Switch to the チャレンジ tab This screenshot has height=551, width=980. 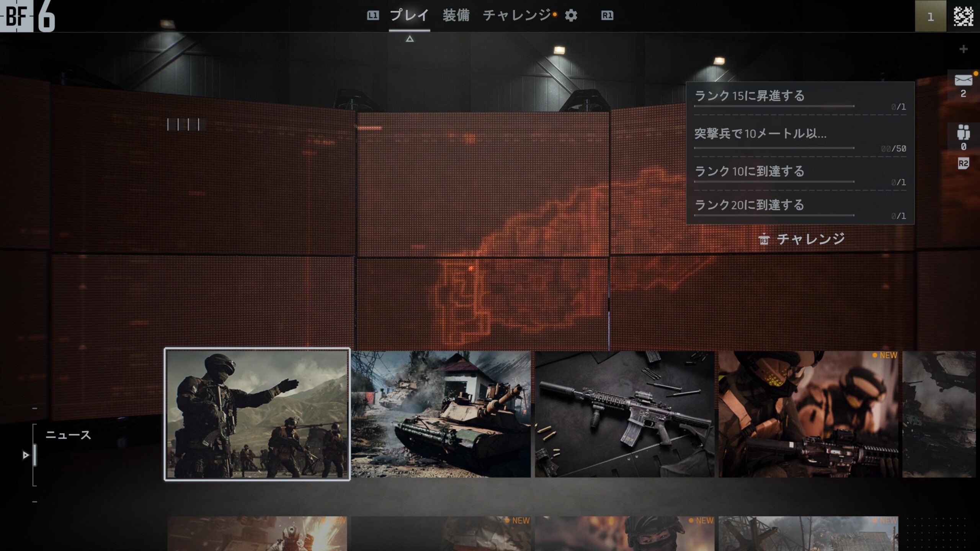pyautogui.click(x=517, y=16)
